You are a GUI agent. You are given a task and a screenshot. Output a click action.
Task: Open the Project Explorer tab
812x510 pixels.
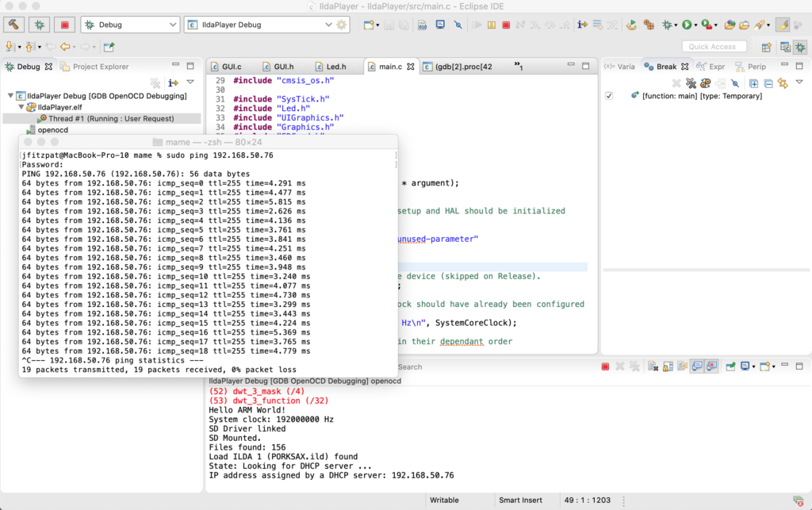click(100, 67)
